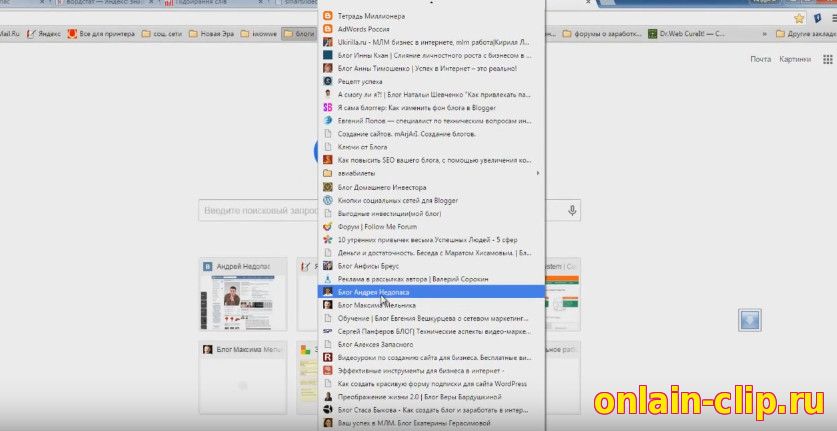The width and height of the screenshot is (837, 431).
Task: Open the 'Блог Максима' thumbnail tile
Action: [x=243, y=377]
